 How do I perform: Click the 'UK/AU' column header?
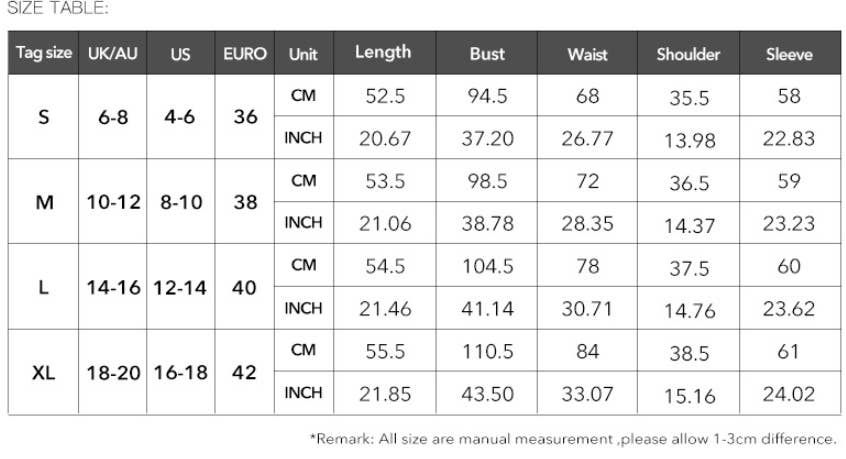point(112,54)
